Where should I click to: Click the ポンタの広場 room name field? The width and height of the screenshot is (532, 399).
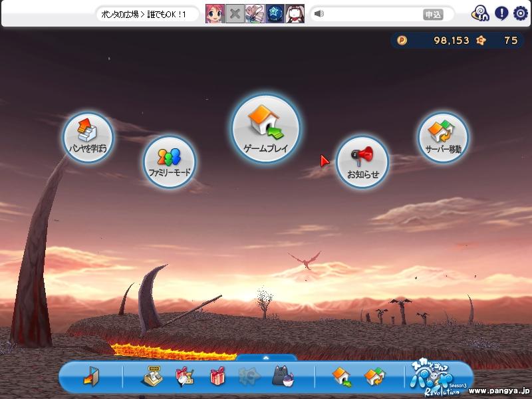[148, 14]
